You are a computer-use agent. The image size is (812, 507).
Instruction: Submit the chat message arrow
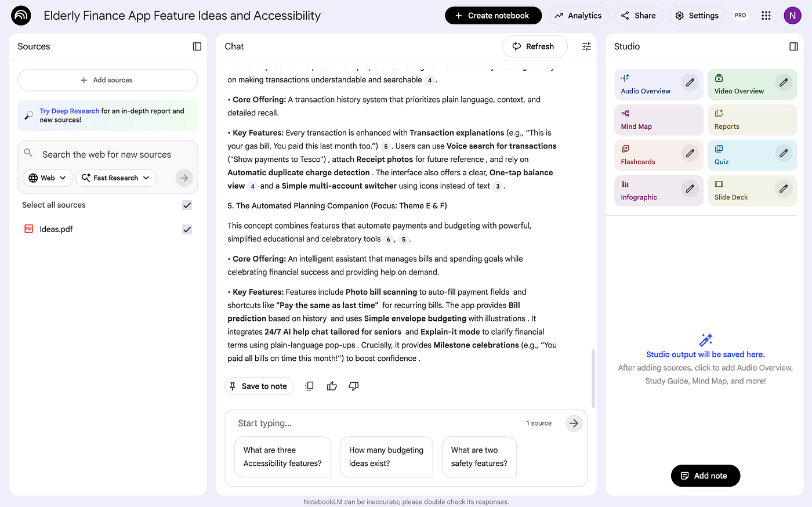(573, 423)
